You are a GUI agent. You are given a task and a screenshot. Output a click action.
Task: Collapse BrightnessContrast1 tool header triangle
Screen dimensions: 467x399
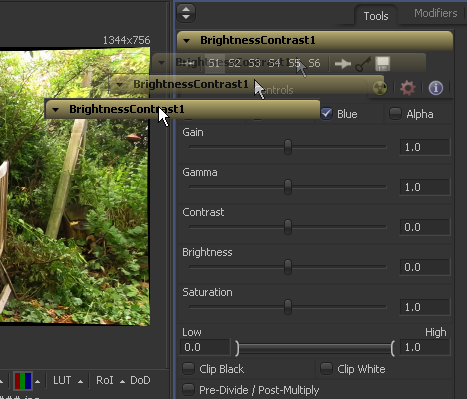[x=186, y=41]
